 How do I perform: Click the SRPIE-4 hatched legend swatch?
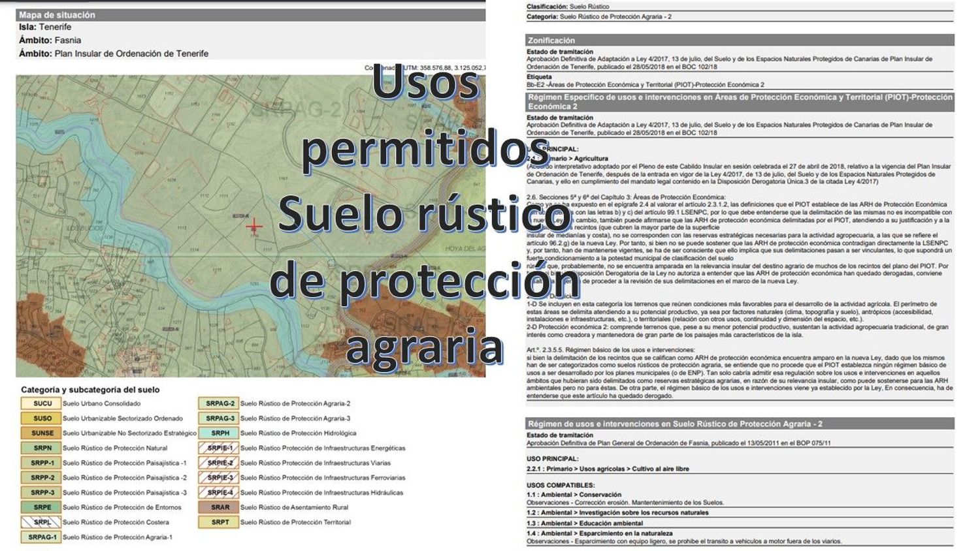coord(219,492)
